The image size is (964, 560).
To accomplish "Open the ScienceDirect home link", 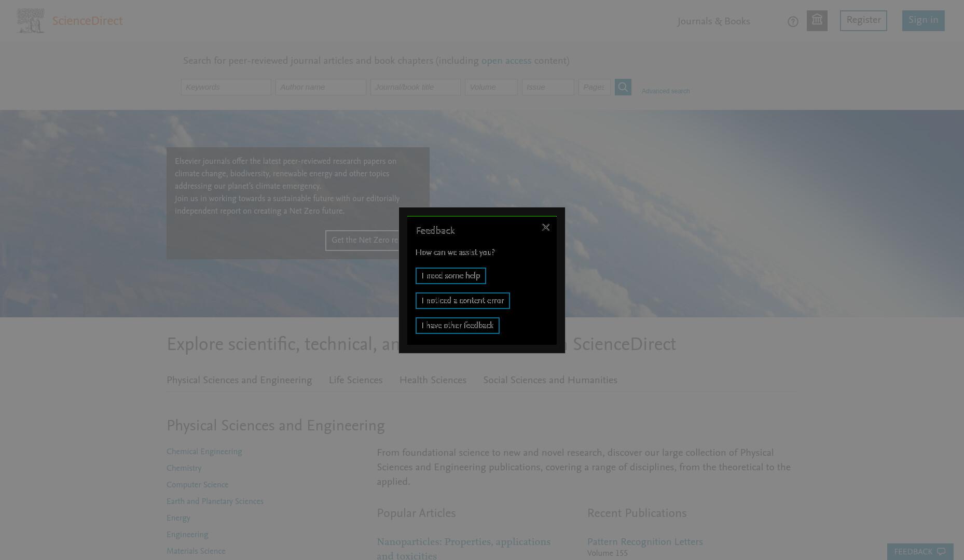I will click(x=87, y=21).
